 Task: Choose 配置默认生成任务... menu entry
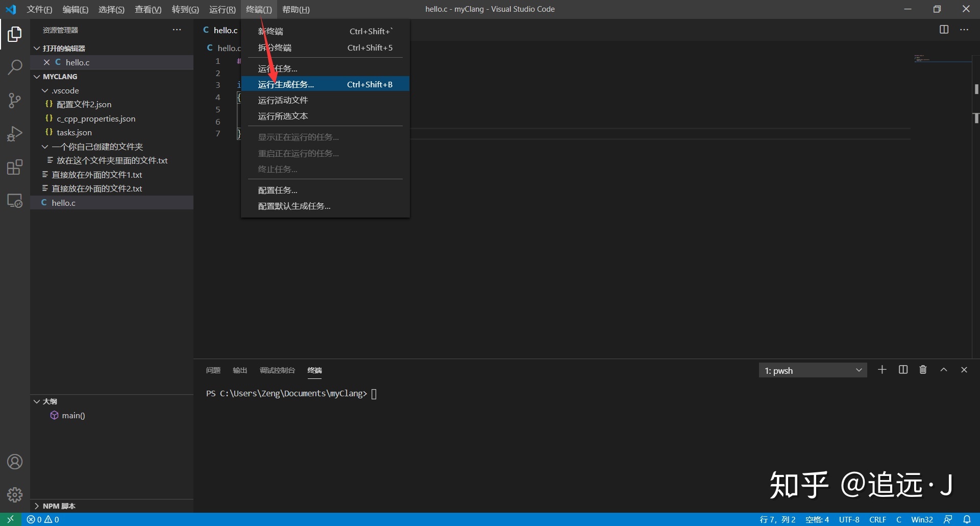point(325,206)
